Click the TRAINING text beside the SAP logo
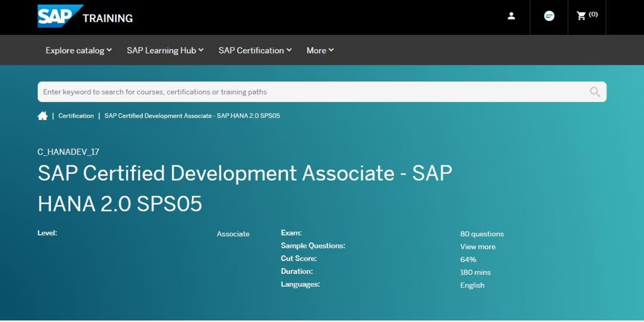The height and width of the screenshot is (322, 644). [107, 18]
